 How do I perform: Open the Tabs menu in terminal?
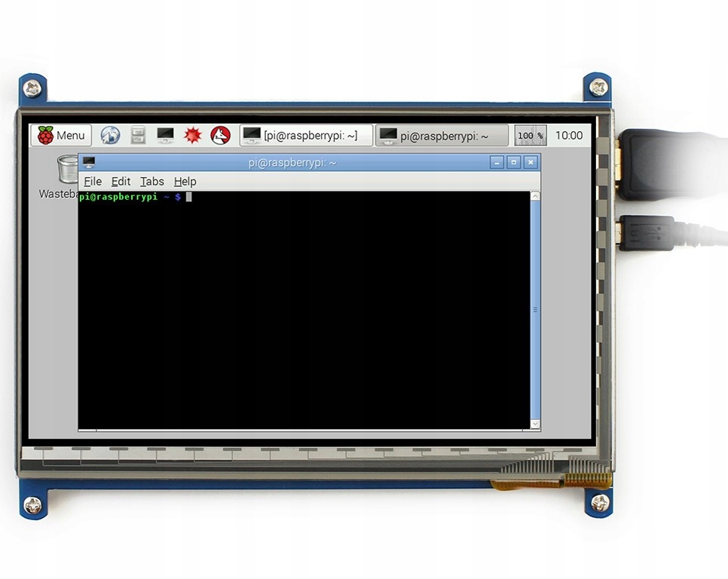point(151,181)
